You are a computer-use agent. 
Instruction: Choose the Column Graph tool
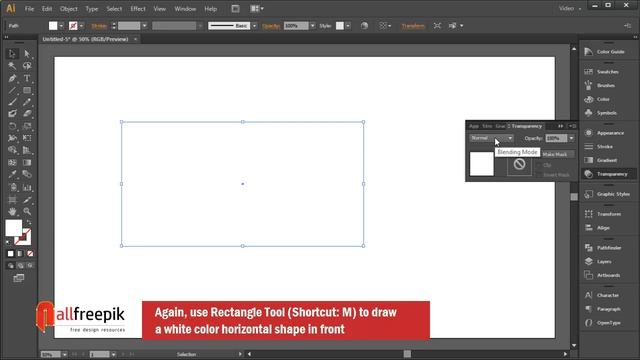(x=27, y=187)
